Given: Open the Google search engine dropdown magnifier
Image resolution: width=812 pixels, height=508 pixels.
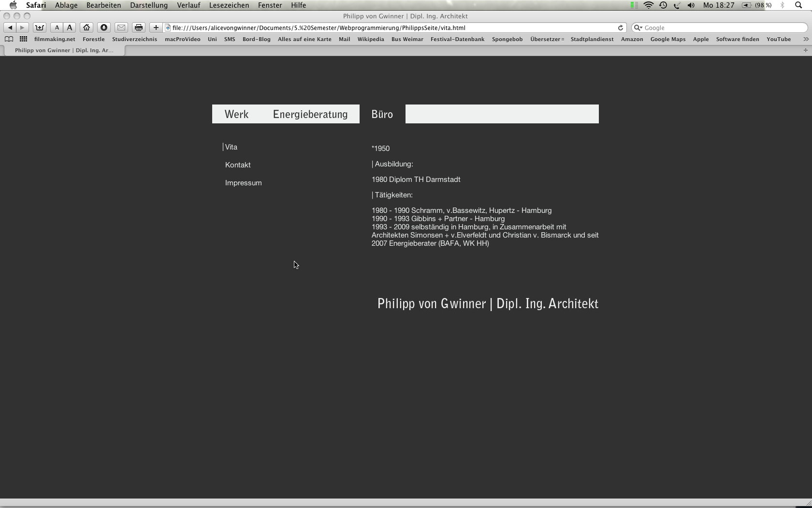Looking at the screenshot, I should [x=638, y=28].
